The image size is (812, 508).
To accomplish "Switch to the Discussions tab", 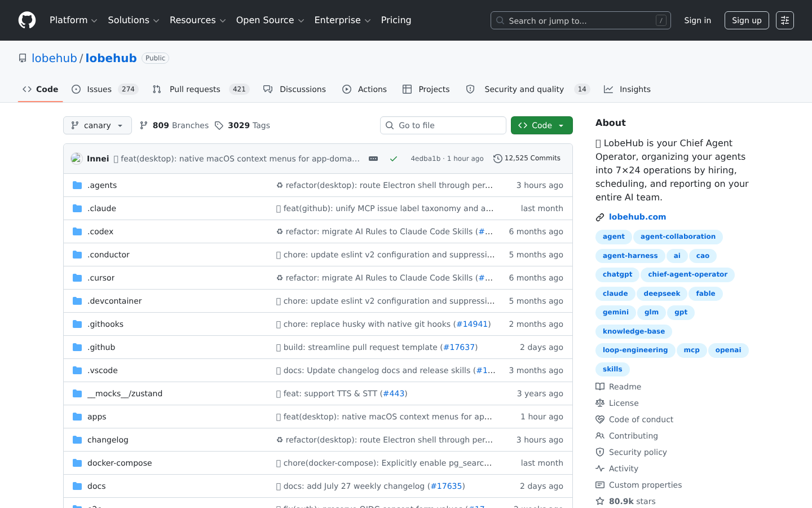I will coord(295,89).
